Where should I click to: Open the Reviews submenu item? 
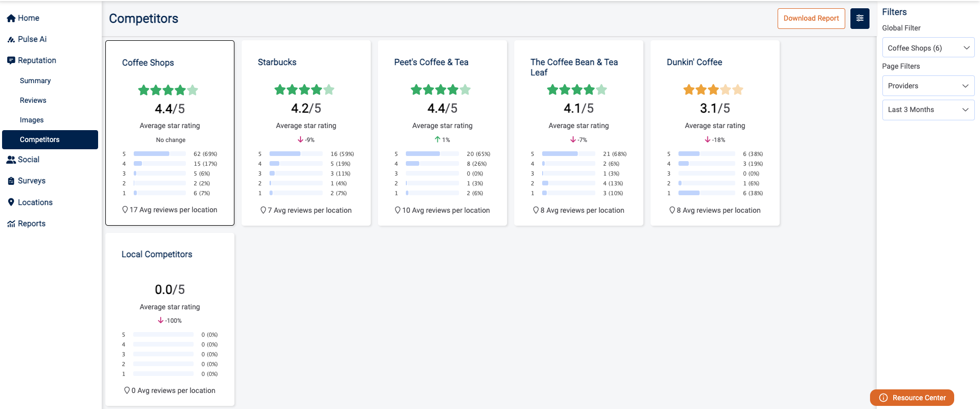[x=33, y=100]
